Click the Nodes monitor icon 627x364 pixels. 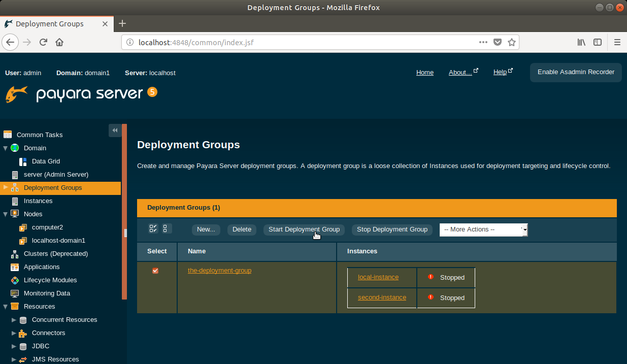click(x=15, y=214)
